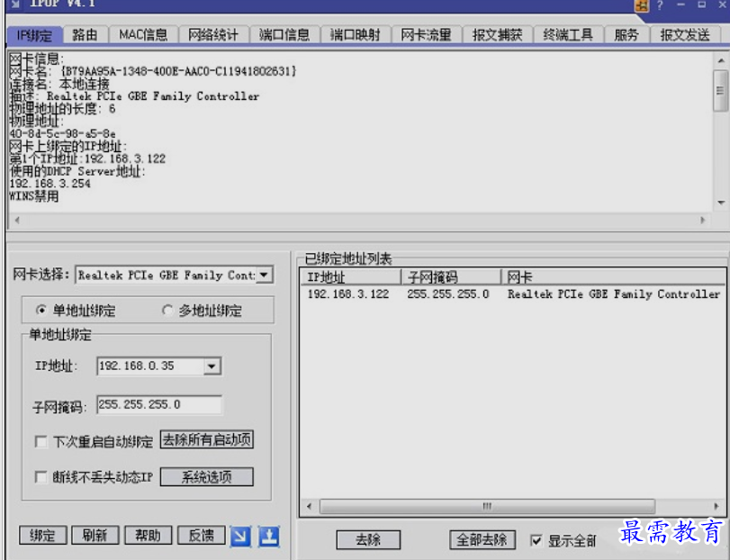The image size is (730, 560).
Task: Click bound list scroll left arrow
Action: 309,506
